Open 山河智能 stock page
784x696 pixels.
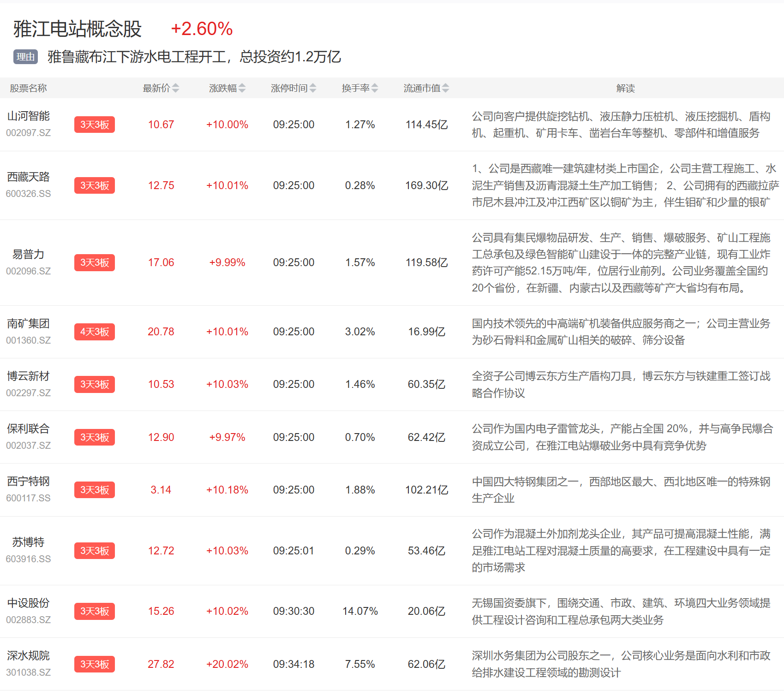[x=28, y=116]
